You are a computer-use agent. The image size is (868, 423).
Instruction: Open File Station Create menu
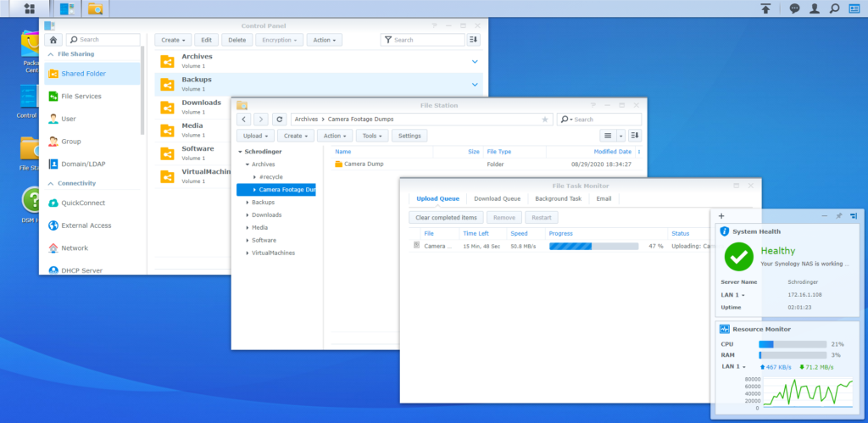pyautogui.click(x=296, y=136)
